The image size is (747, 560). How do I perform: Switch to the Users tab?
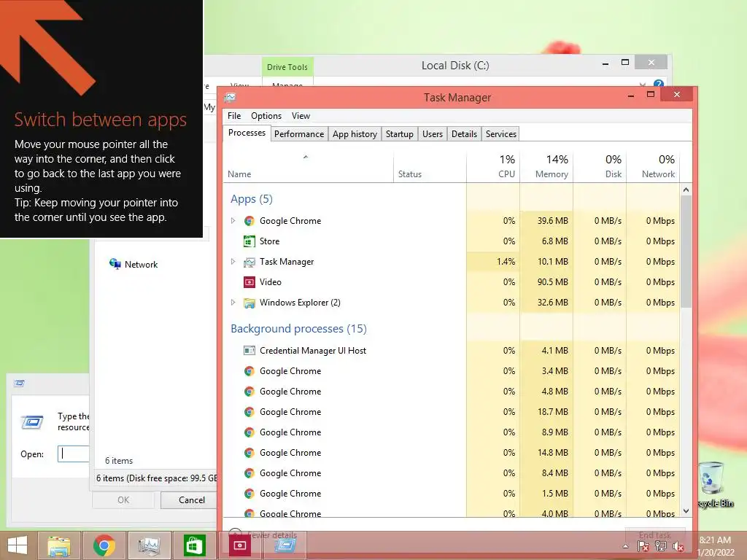click(x=433, y=134)
